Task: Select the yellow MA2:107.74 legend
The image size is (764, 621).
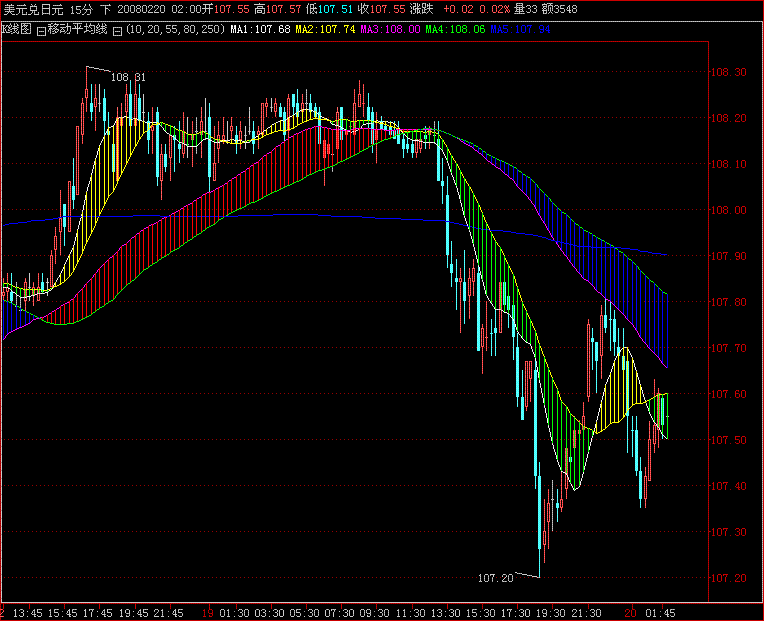Action: click(x=325, y=30)
